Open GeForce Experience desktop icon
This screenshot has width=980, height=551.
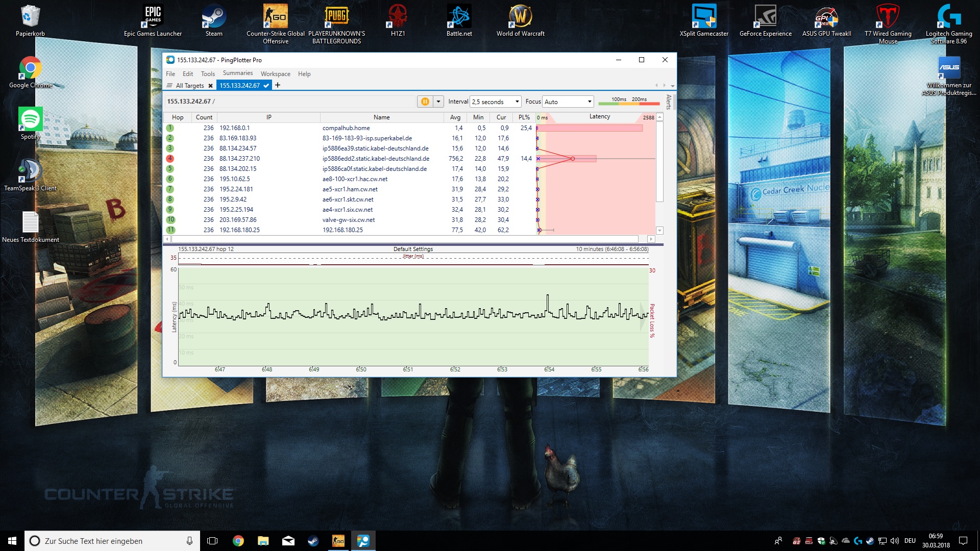tap(765, 21)
